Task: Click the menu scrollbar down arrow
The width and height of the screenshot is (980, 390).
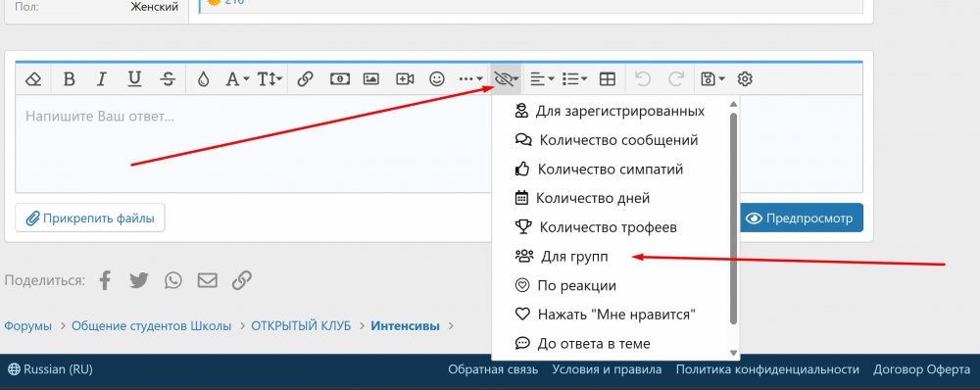Action: [x=734, y=353]
